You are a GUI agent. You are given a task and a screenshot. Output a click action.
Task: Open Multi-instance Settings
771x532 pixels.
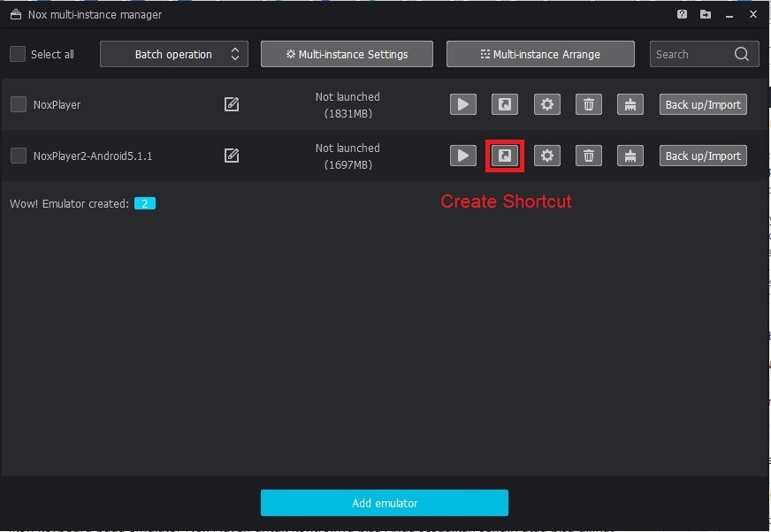347,54
